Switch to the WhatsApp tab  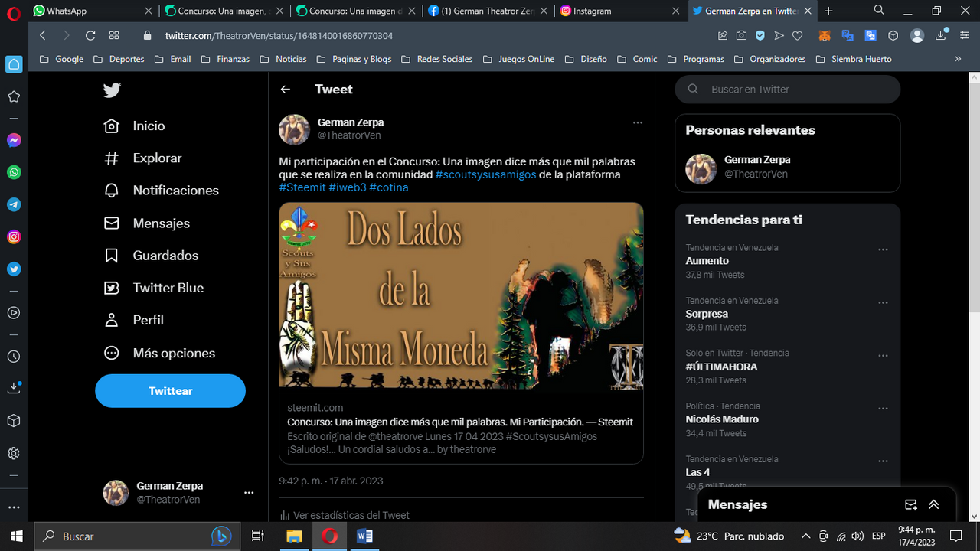(93, 11)
